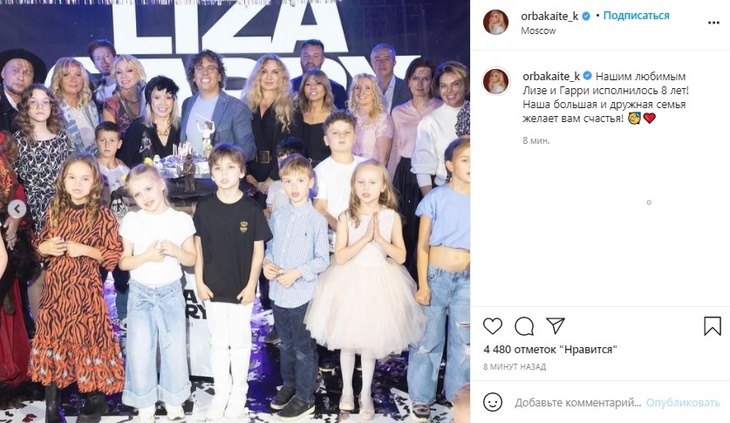Screen dimensions: 730x423
Task: Click the birthday party photo
Action: (x=235, y=211)
